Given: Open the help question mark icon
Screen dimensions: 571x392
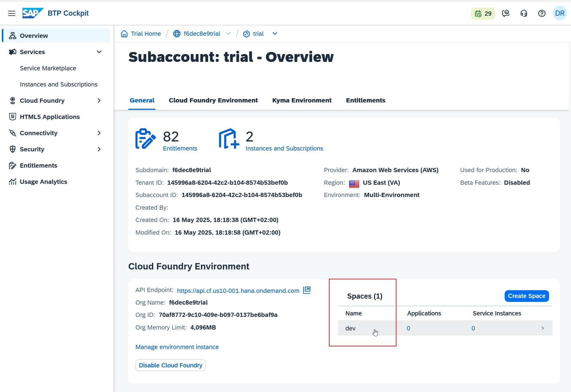Looking at the screenshot, I should tap(542, 13).
